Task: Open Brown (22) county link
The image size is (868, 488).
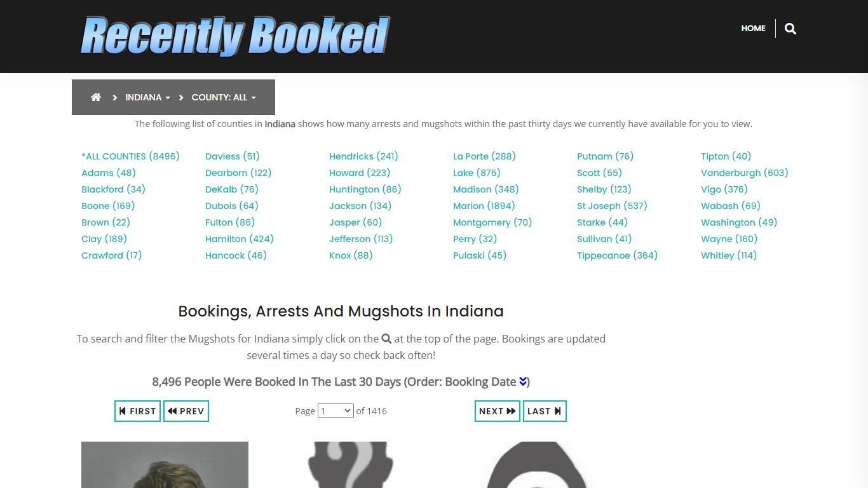Action: [105, 222]
